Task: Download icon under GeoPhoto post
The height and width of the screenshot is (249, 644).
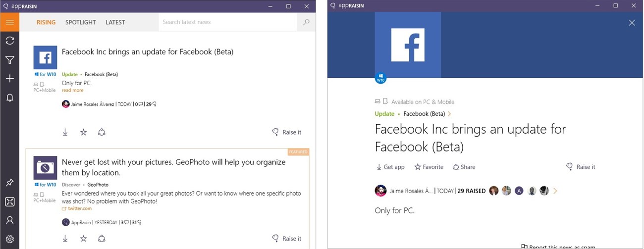Action: [65, 239]
